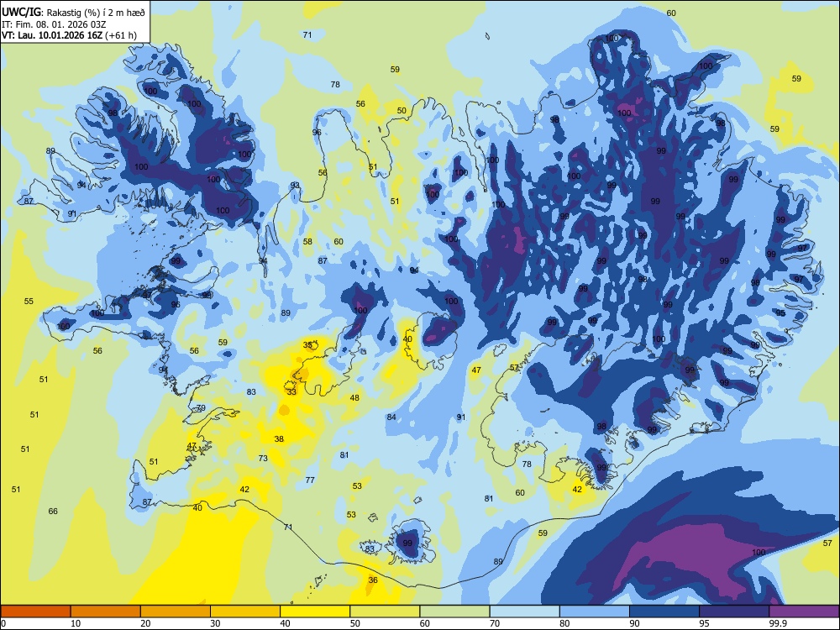Screen dimensions: 840x630
Task: Click the map value '35'
Action: point(307,345)
